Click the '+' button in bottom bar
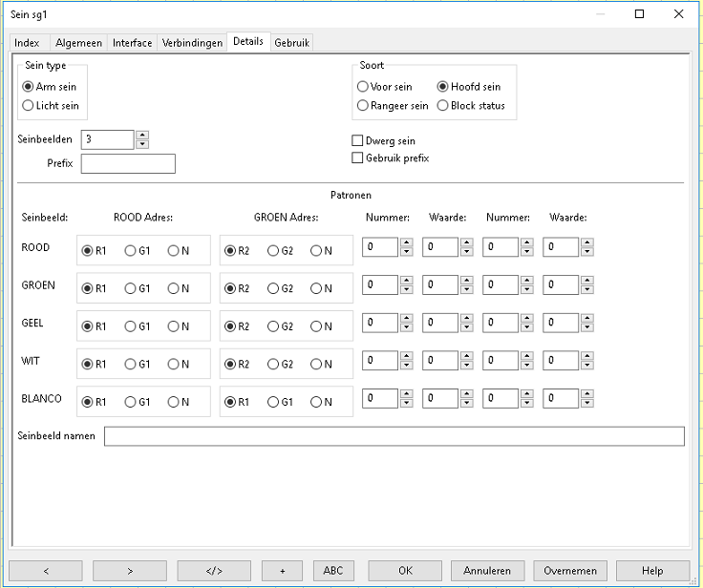The width and height of the screenshot is (703, 588). (282, 571)
